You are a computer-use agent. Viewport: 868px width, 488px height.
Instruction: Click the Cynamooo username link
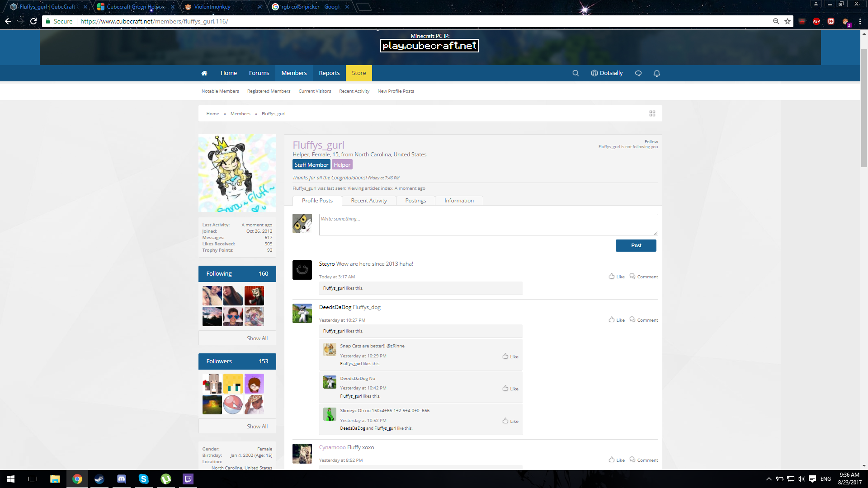point(332,447)
